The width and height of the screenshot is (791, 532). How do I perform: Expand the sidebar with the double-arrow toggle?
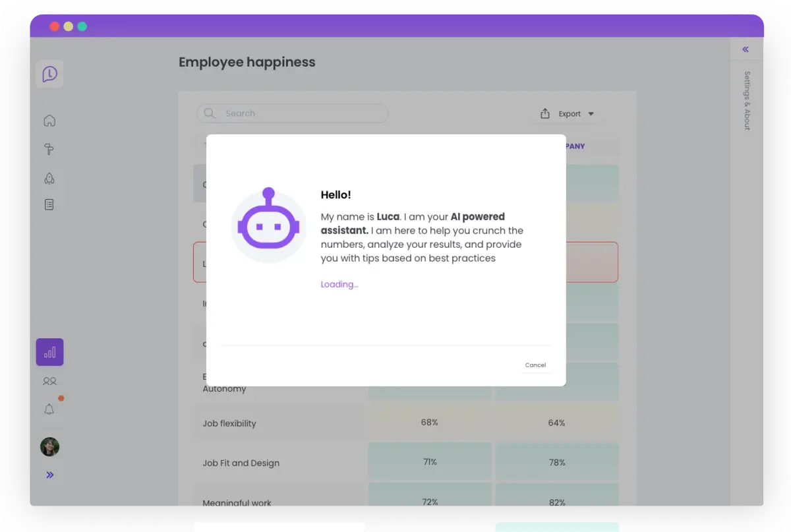(49, 475)
